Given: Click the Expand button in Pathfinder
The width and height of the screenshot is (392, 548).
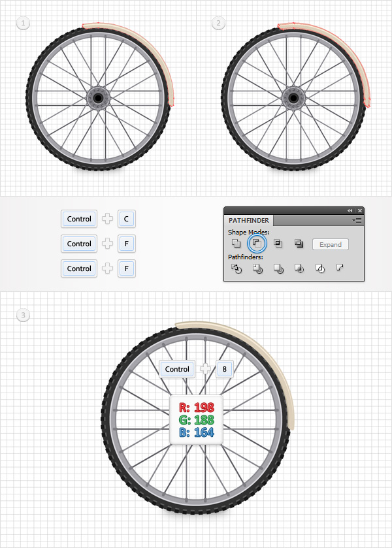Looking at the screenshot, I should 331,245.
